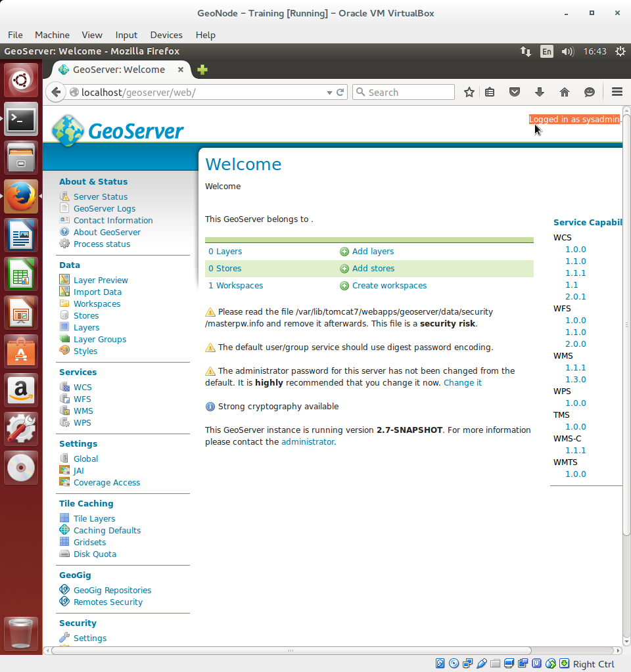Open Global settings link

click(86, 459)
